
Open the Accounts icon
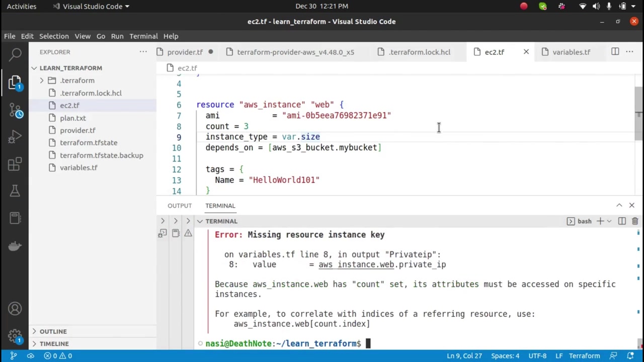15,309
